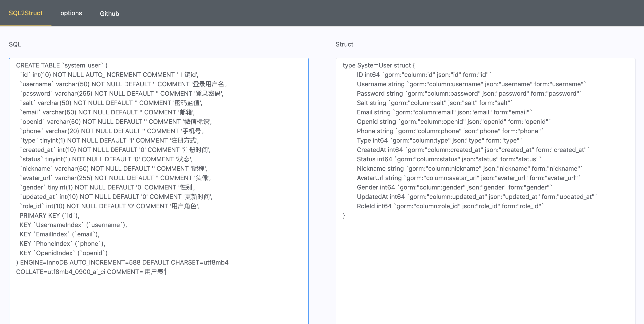Click the 'type SystemUser struct' line
Viewport: 644px width, 324px height.
click(378, 65)
